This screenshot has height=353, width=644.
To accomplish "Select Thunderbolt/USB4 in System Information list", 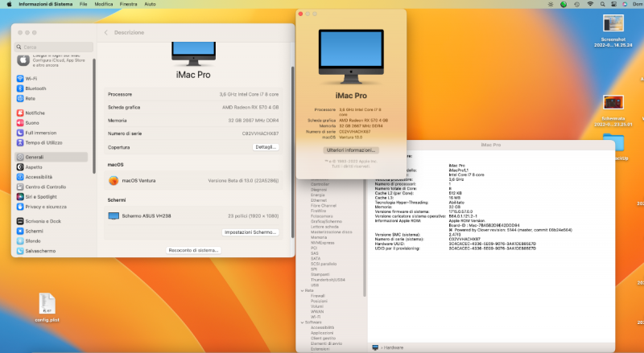I will click(x=328, y=280).
